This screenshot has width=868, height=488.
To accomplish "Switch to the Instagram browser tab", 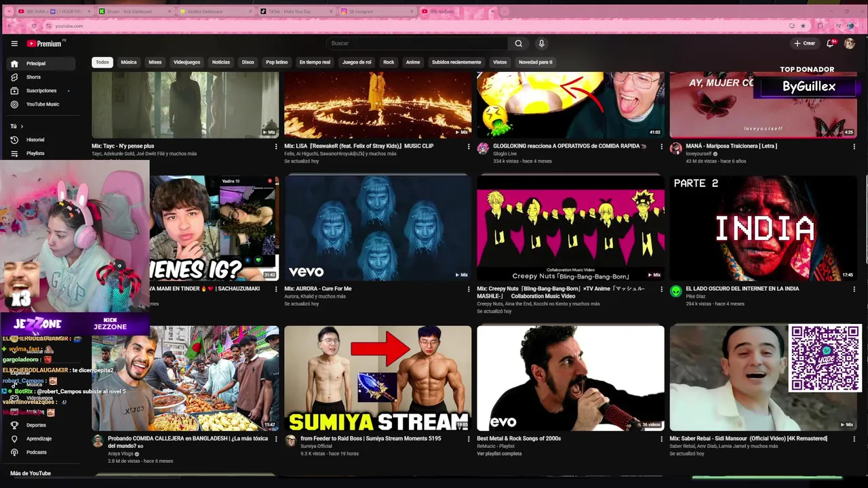I will click(376, 12).
